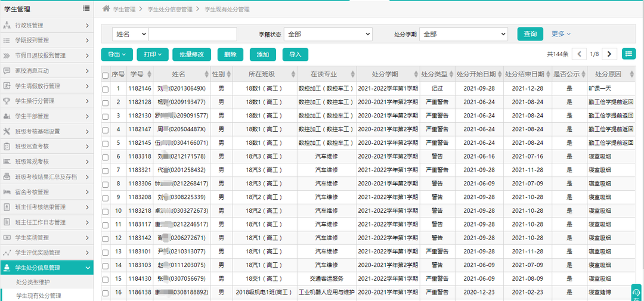
Task: Click the 学生奖助管理 graduation cap icon
Action: pyautogui.click(x=7, y=237)
